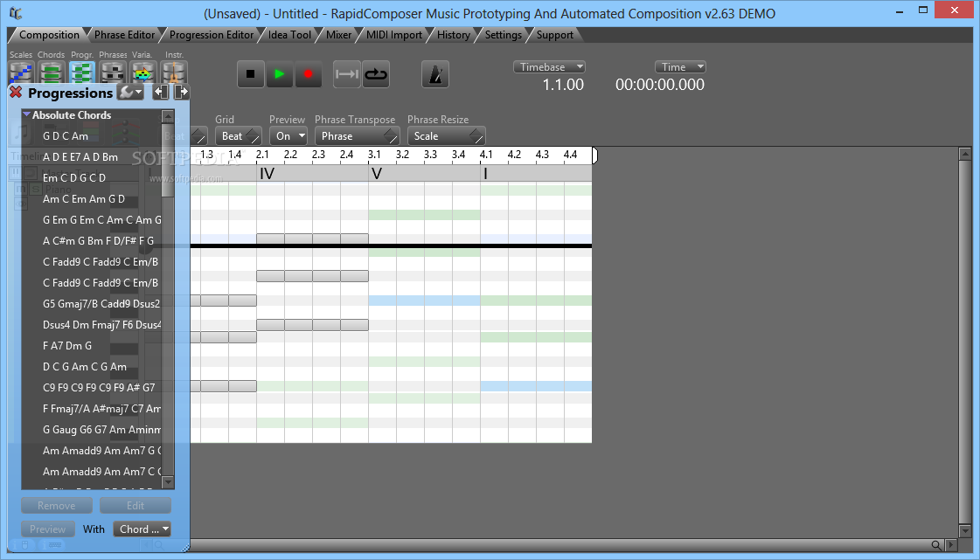The image size is (980, 560).
Task: Switch to the Support tab
Action: click(554, 35)
